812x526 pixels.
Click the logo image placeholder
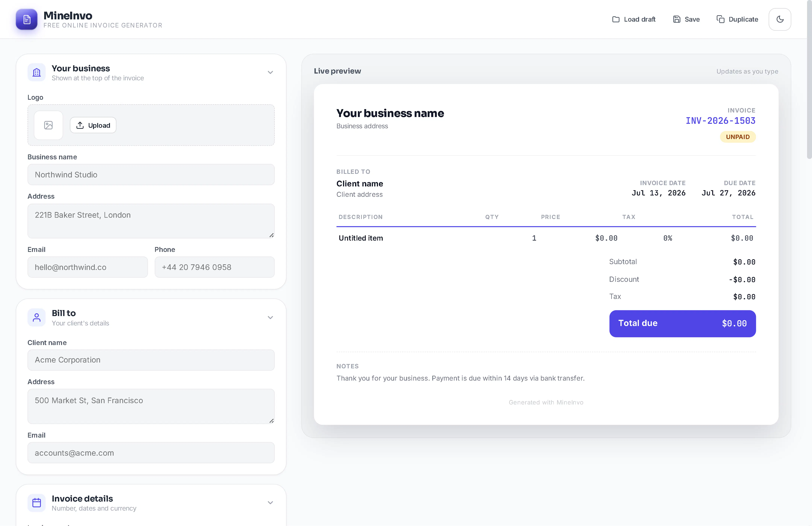click(48, 125)
